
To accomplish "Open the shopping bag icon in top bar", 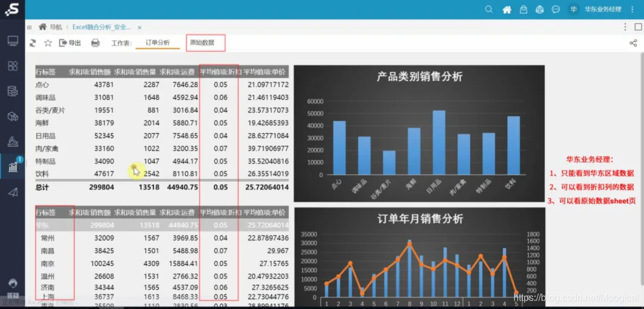I will tap(524, 10).
